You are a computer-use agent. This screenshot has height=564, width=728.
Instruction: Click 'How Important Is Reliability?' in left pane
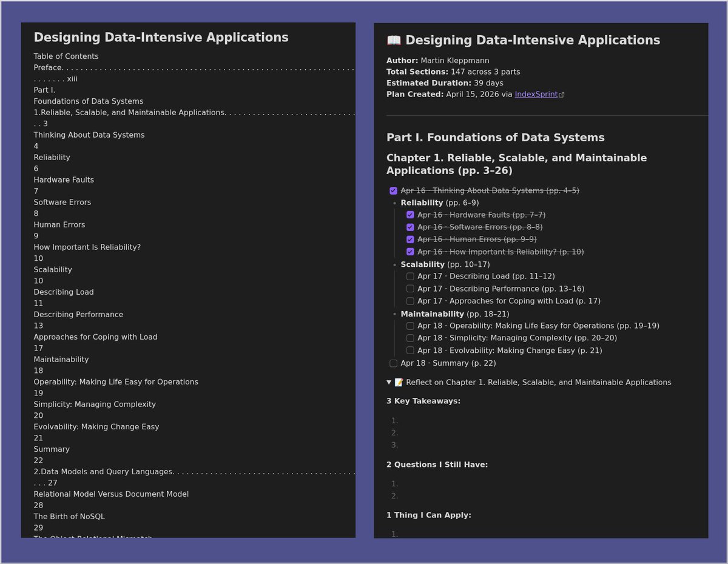click(87, 247)
